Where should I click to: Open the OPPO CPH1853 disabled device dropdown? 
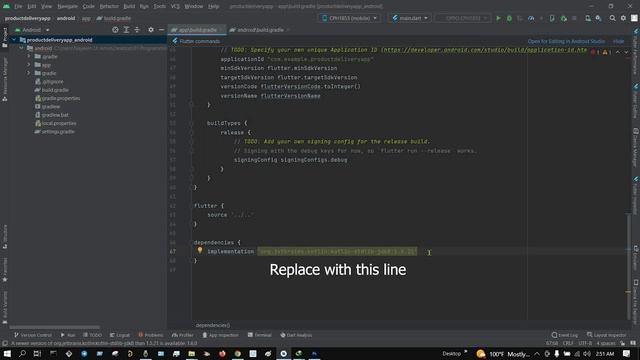[x=462, y=18]
